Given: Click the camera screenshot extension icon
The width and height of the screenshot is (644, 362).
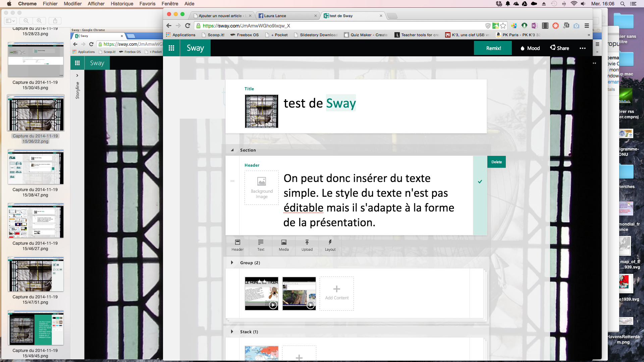Looking at the screenshot, I should click(576, 26).
